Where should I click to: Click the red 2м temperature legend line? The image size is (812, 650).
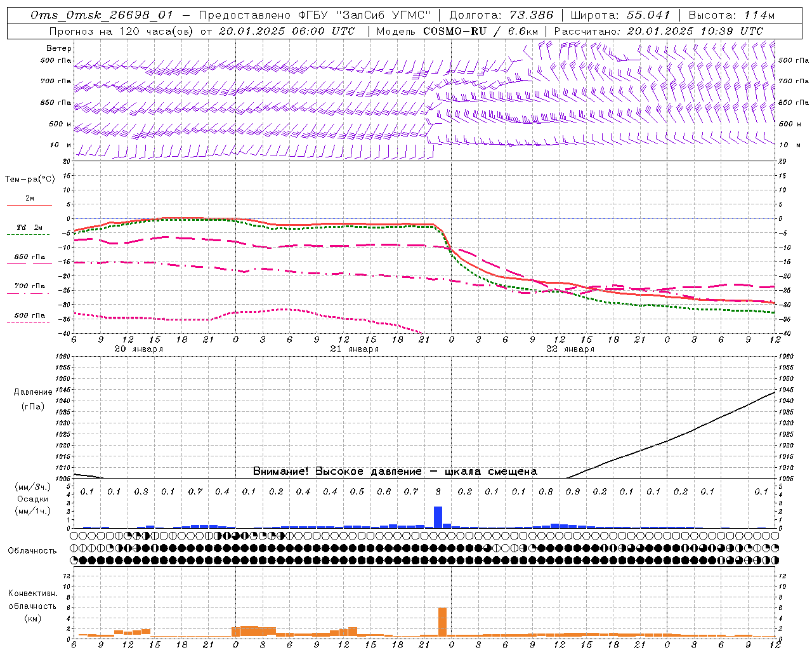(x=29, y=206)
